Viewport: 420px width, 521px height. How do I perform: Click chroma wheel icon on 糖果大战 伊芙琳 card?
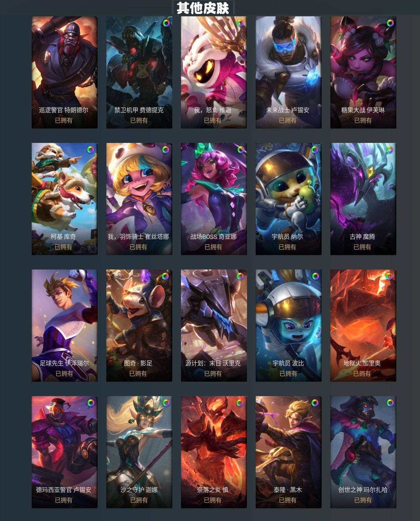tap(390, 23)
